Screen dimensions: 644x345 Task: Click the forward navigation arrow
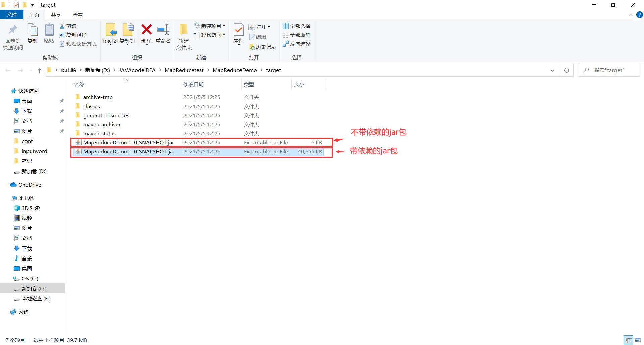21,70
